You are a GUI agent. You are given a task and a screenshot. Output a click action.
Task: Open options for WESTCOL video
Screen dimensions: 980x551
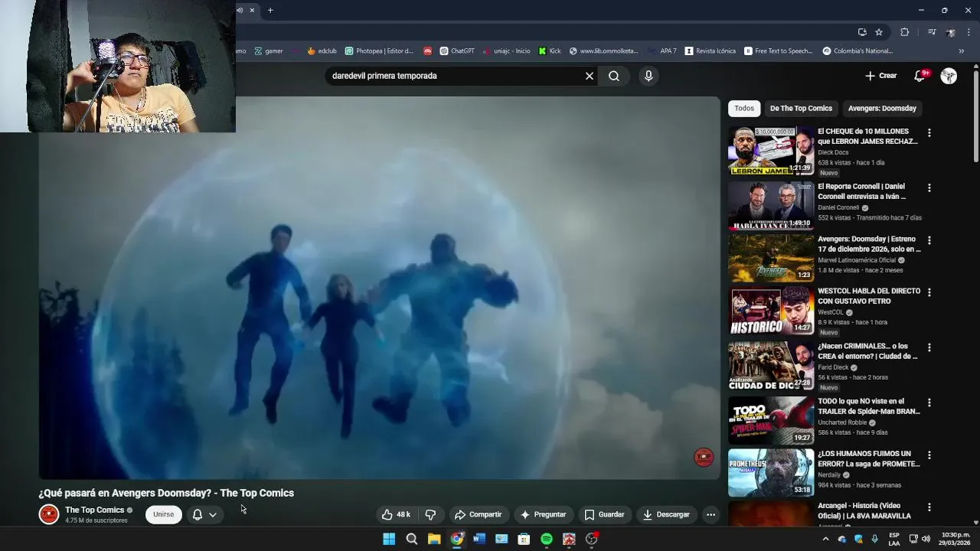pos(929,292)
